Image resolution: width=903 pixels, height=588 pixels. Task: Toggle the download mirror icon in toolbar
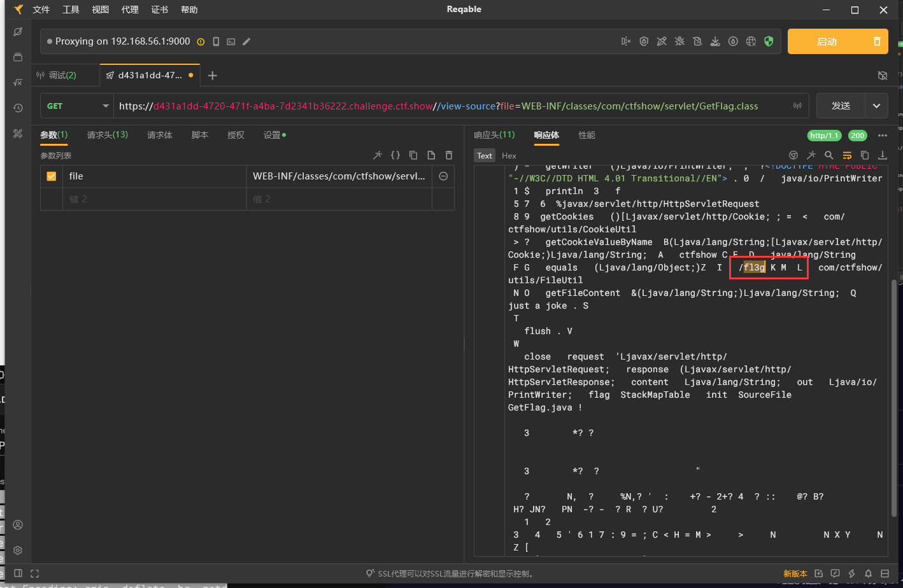pyautogui.click(x=715, y=41)
